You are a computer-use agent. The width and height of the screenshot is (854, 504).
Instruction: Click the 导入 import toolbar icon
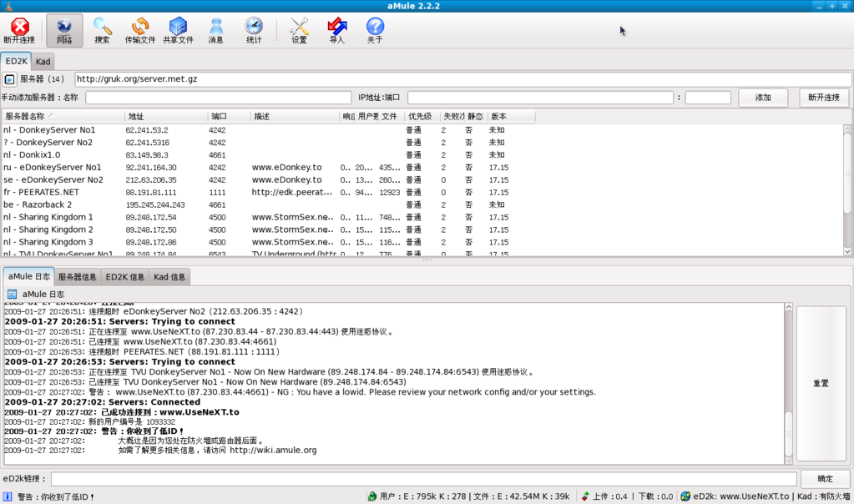[x=337, y=31]
